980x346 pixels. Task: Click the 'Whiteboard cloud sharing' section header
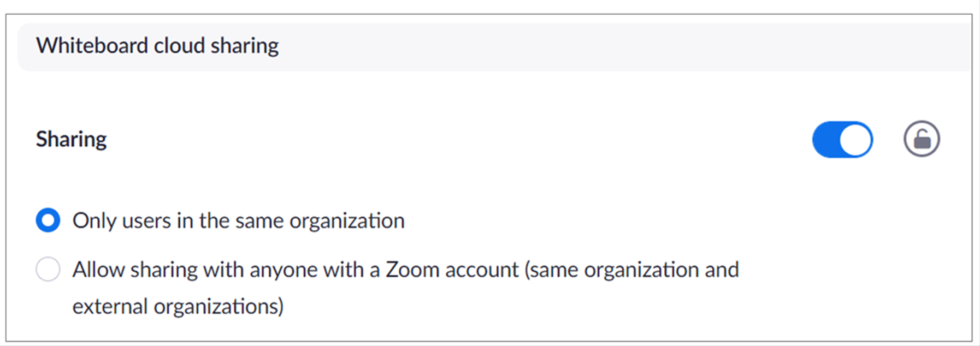click(157, 45)
